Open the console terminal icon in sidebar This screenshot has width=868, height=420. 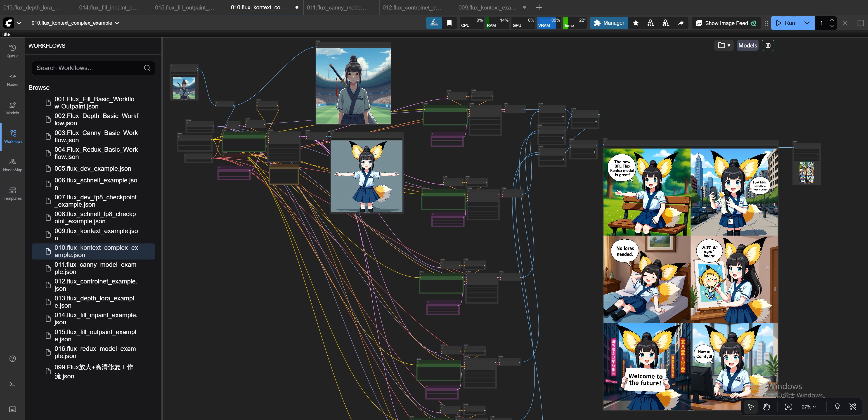(12, 384)
